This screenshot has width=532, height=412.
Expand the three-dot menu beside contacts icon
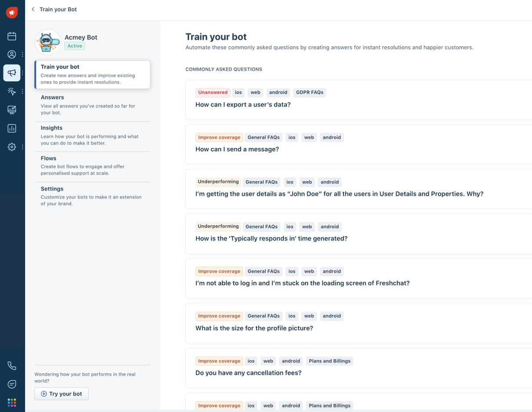[x=22, y=55]
